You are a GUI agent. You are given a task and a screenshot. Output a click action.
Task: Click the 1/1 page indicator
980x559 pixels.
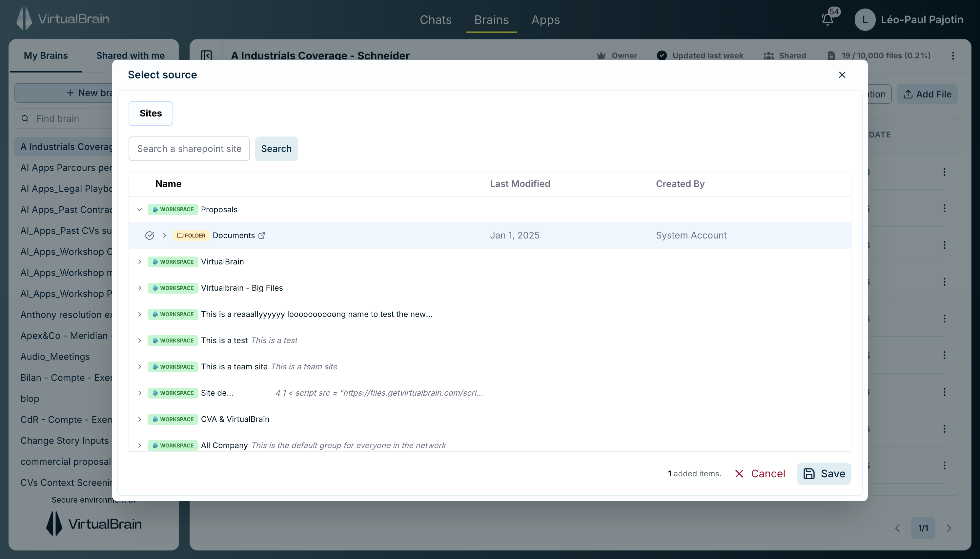[x=923, y=528]
